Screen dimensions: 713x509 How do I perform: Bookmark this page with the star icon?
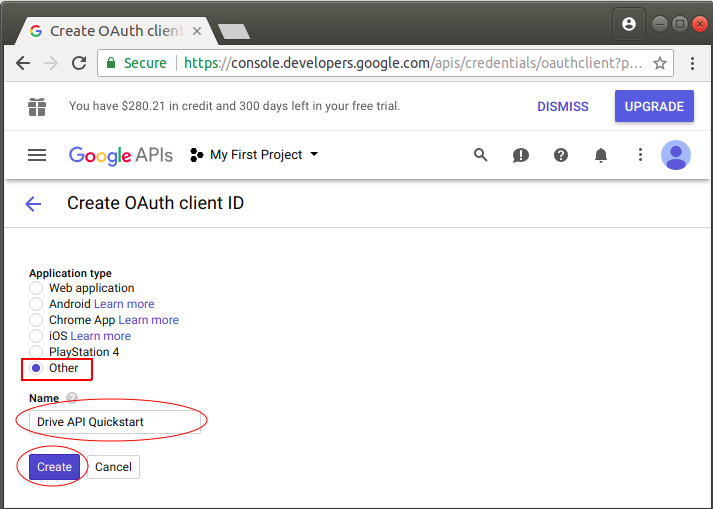coord(660,63)
